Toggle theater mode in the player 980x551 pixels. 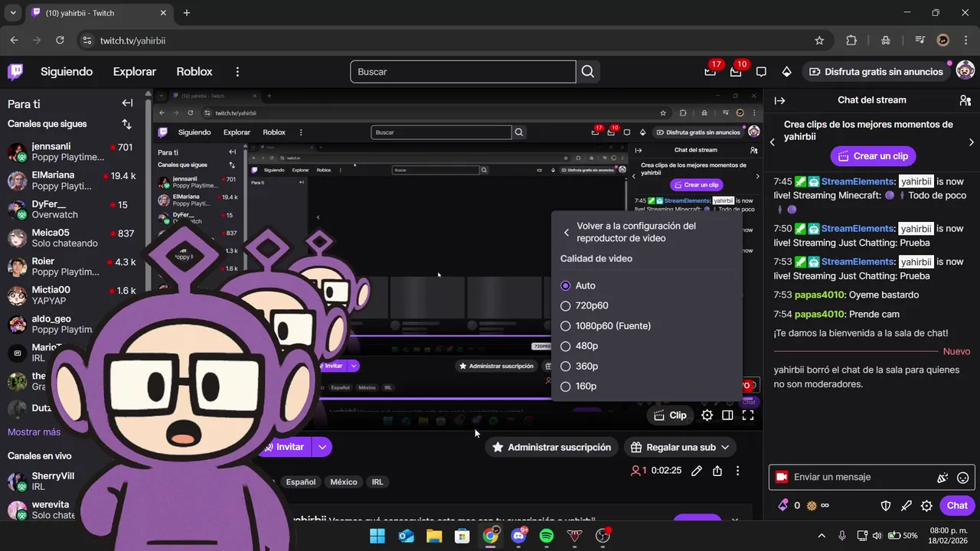click(x=727, y=416)
